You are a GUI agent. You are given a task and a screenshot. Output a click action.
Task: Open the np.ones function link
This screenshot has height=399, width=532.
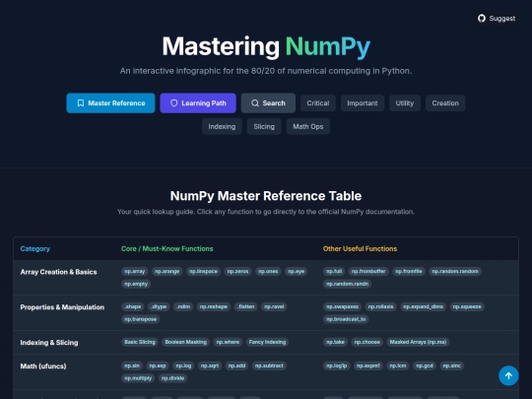(x=268, y=272)
